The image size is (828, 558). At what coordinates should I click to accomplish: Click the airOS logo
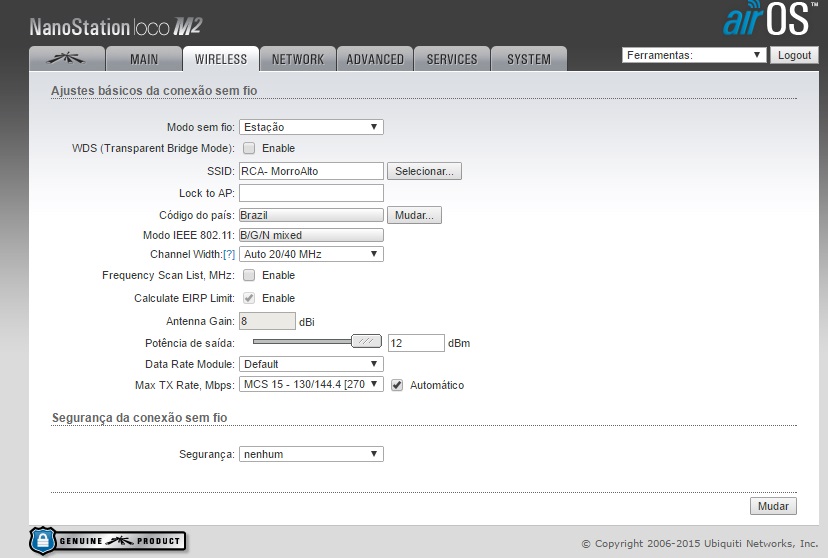(x=768, y=19)
